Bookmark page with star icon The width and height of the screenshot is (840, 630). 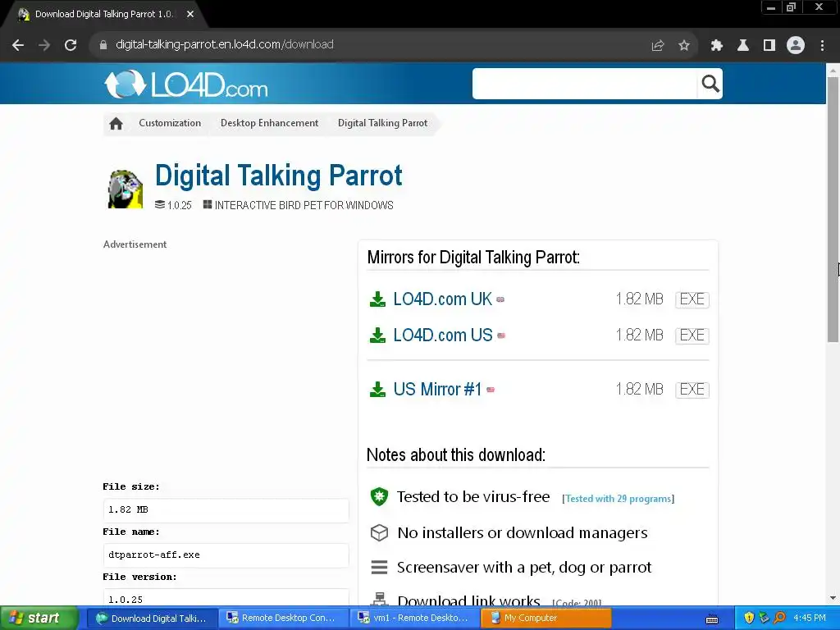pyautogui.click(x=684, y=46)
